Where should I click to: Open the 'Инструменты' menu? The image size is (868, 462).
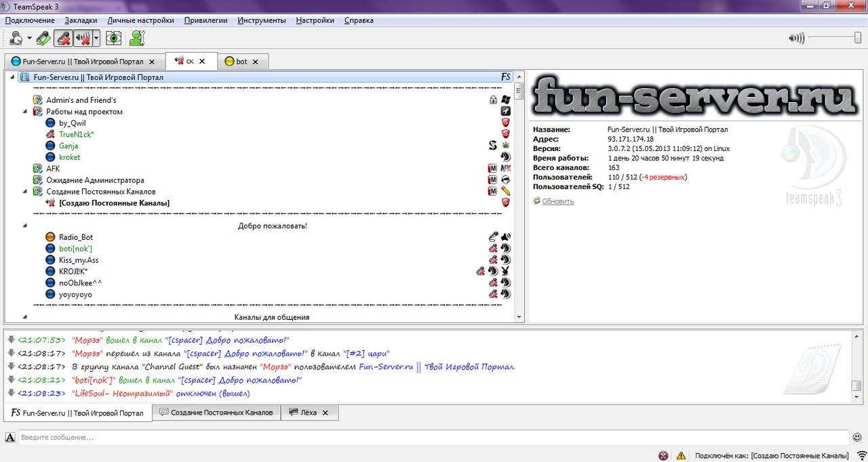pyautogui.click(x=261, y=20)
